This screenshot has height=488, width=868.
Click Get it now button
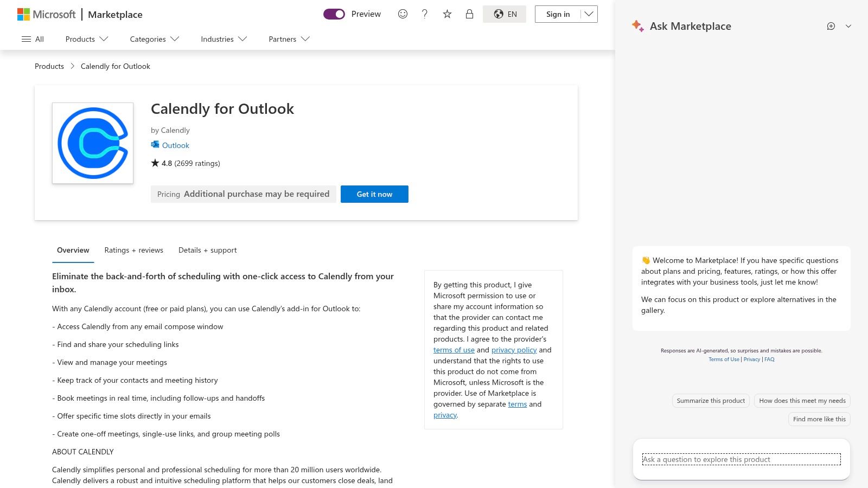click(374, 194)
